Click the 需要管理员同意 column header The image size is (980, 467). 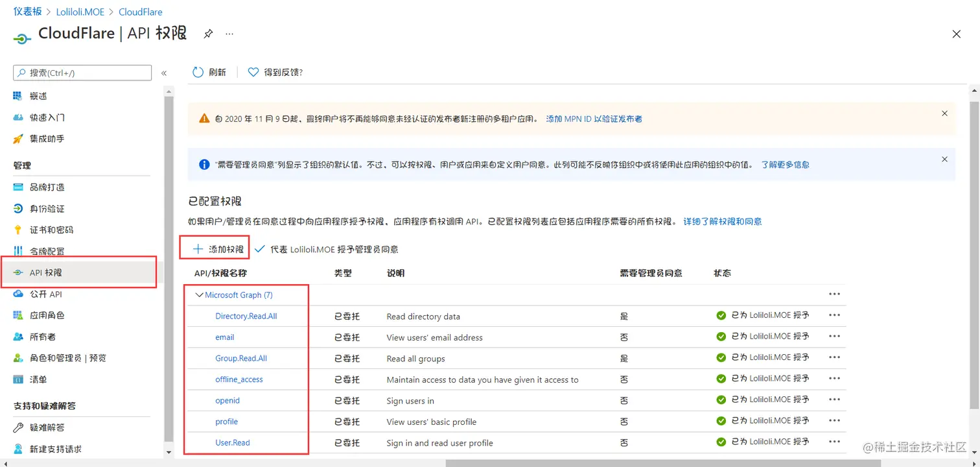click(651, 274)
